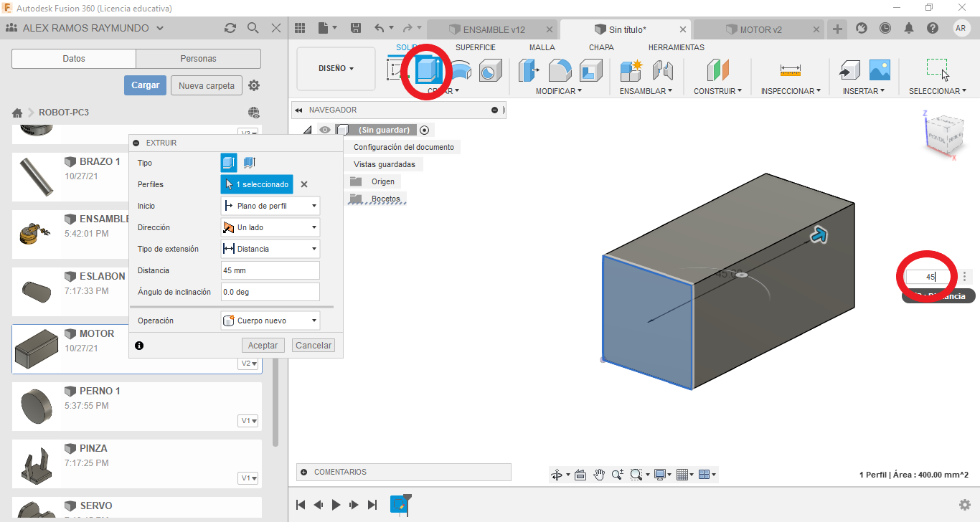Expand the MODIFICAR menu
Image resolution: width=980 pixels, height=522 pixels.
(x=559, y=91)
